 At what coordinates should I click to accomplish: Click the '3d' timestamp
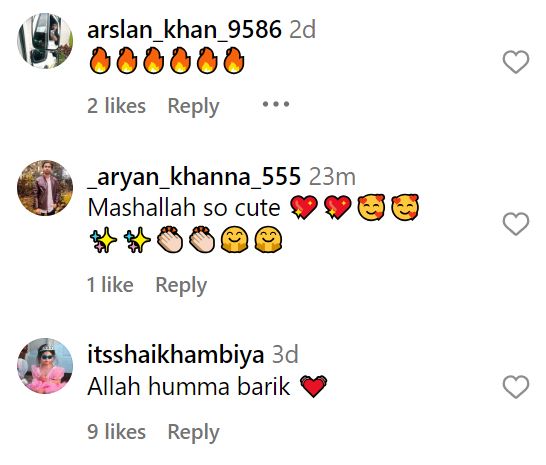click(285, 355)
